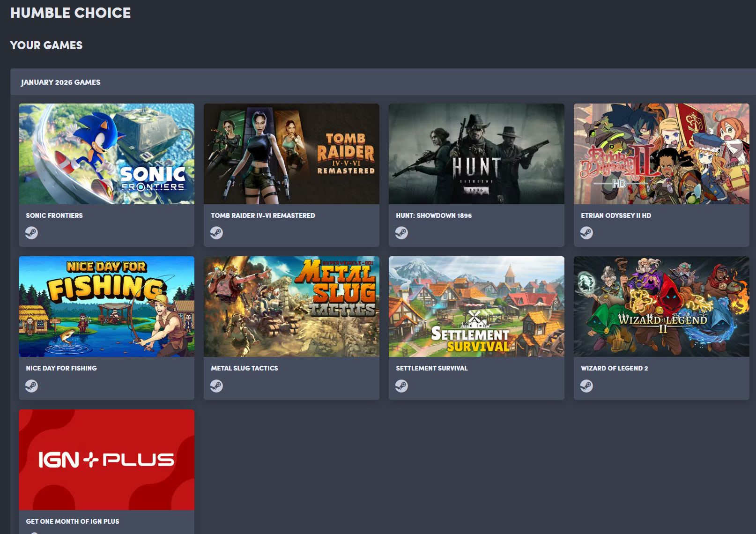Open the Sonic Frontiers cover image

coord(106,154)
